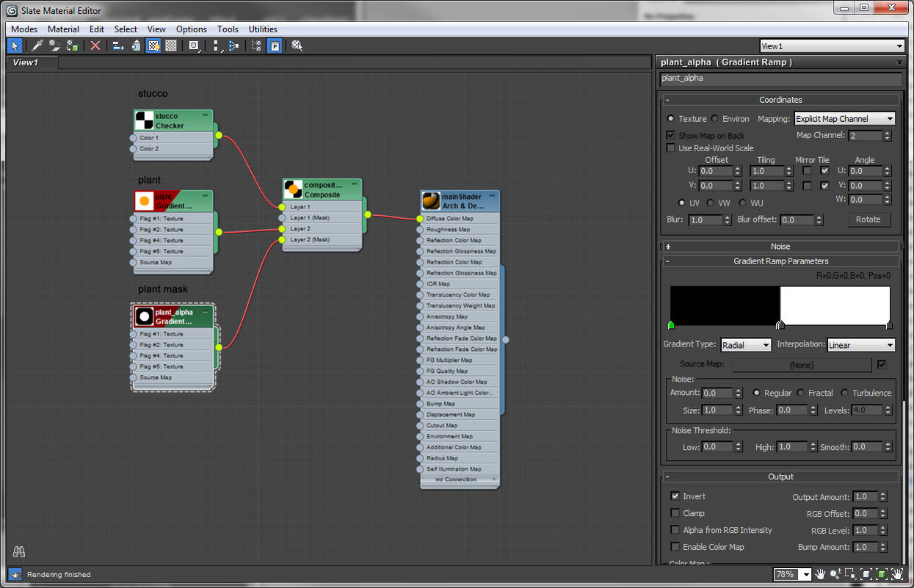
Task: Click the Select by Material icon
Action: click(x=297, y=46)
